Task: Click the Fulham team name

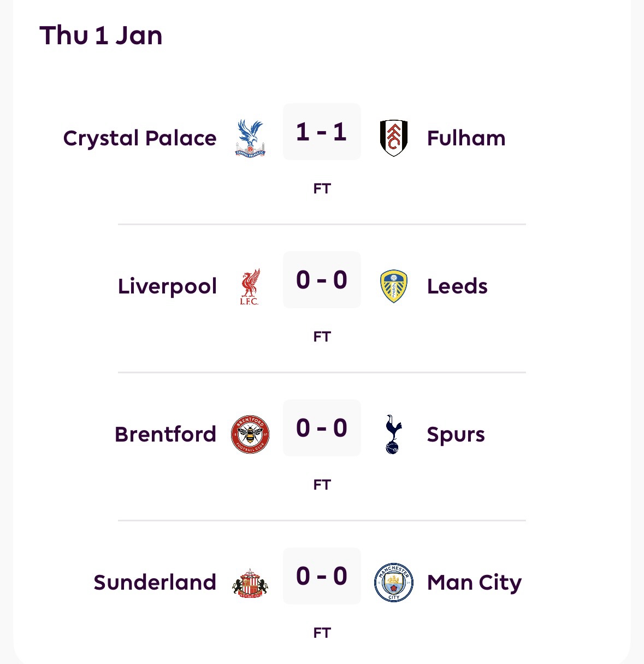Action: (466, 138)
